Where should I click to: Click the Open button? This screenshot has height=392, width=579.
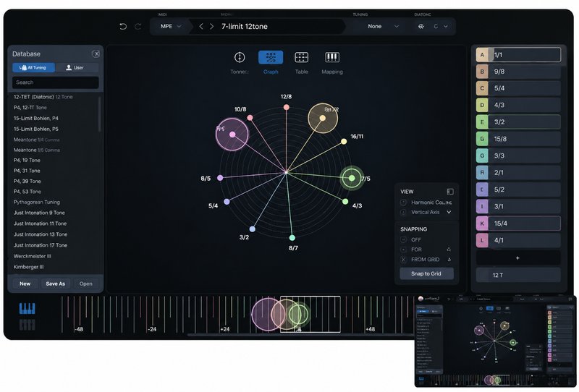(85, 284)
